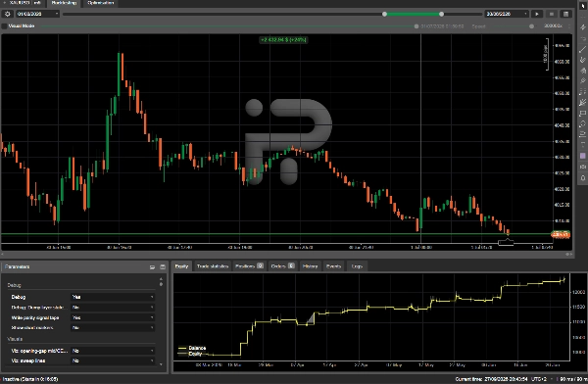Click the Parameters panel scroll up arrow
This screenshot has height=384, width=588.
pos(161,279)
